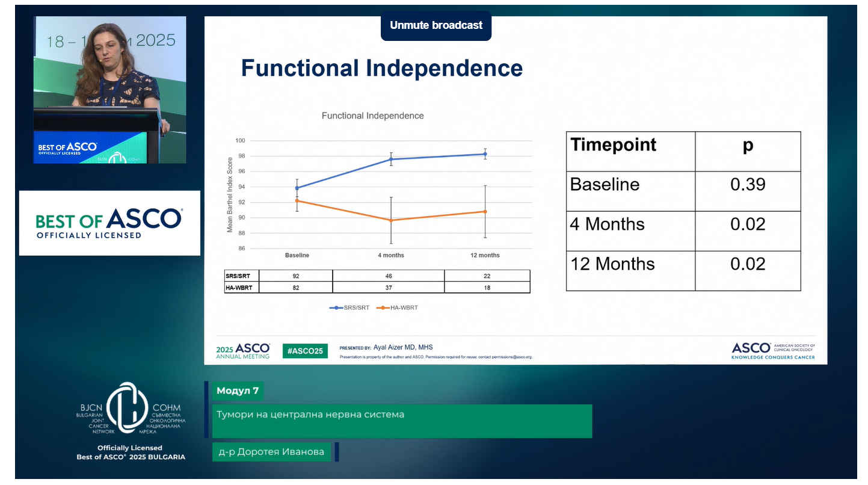The height and width of the screenshot is (485, 868).
Task: Click the #ASCO25 hashtag badge
Action: [305, 351]
